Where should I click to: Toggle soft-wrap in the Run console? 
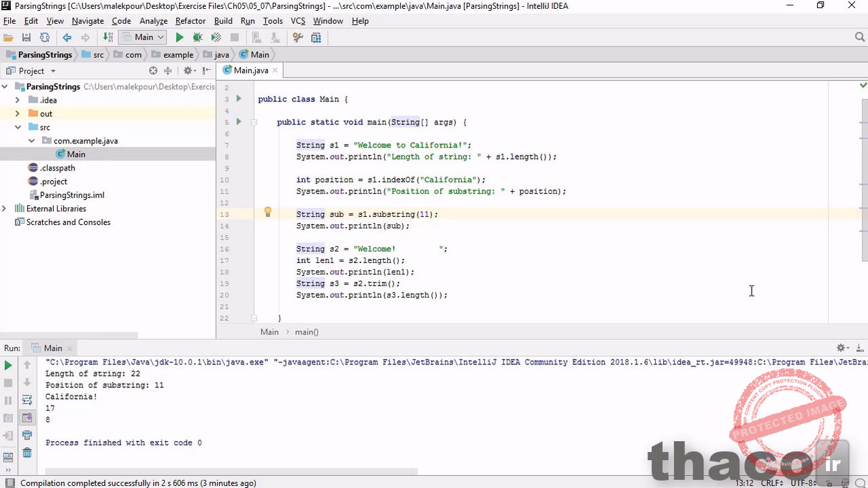pyautogui.click(x=27, y=400)
